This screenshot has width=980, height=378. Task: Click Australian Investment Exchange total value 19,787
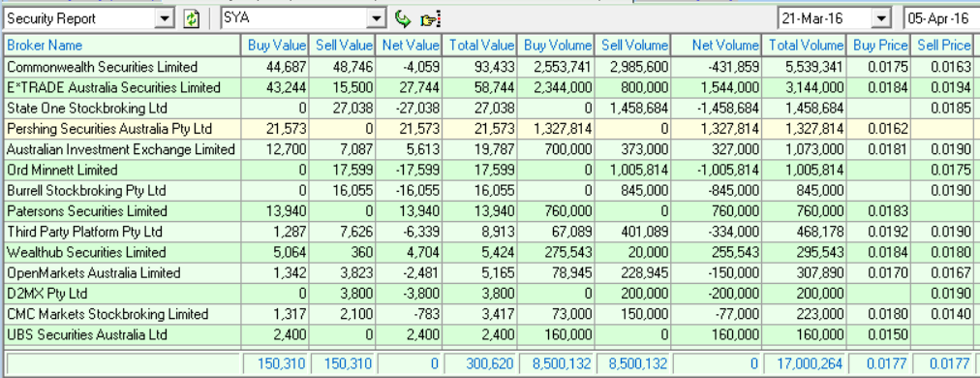click(x=496, y=149)
